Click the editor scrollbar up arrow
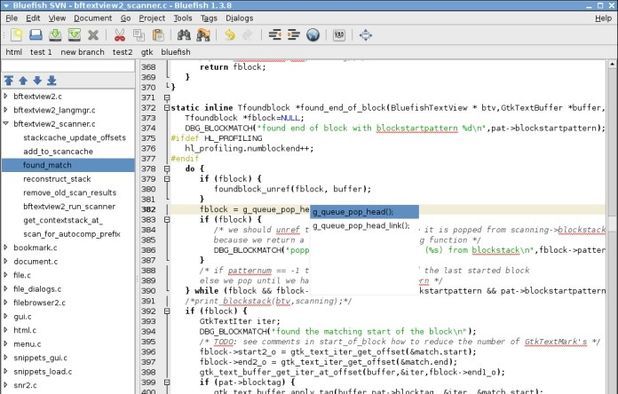The height and width of the screenshot is (394, 618). (612, 64)
